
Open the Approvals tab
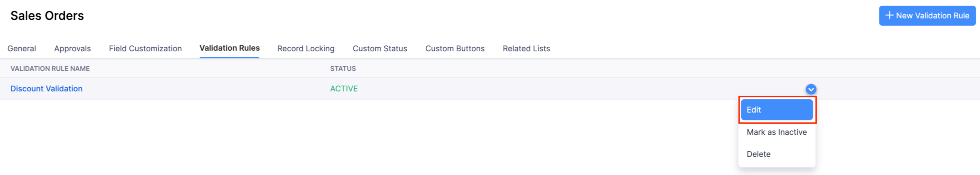(x=72, y=48)
